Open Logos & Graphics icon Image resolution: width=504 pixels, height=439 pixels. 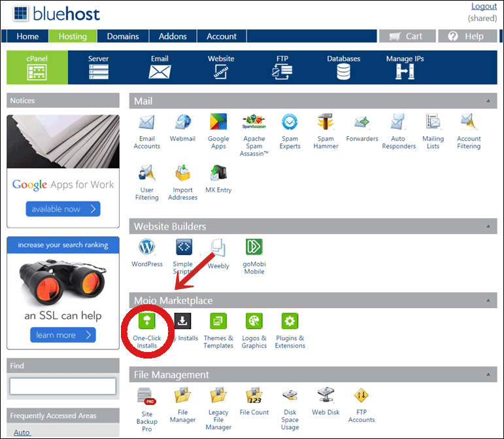(254, 330)
